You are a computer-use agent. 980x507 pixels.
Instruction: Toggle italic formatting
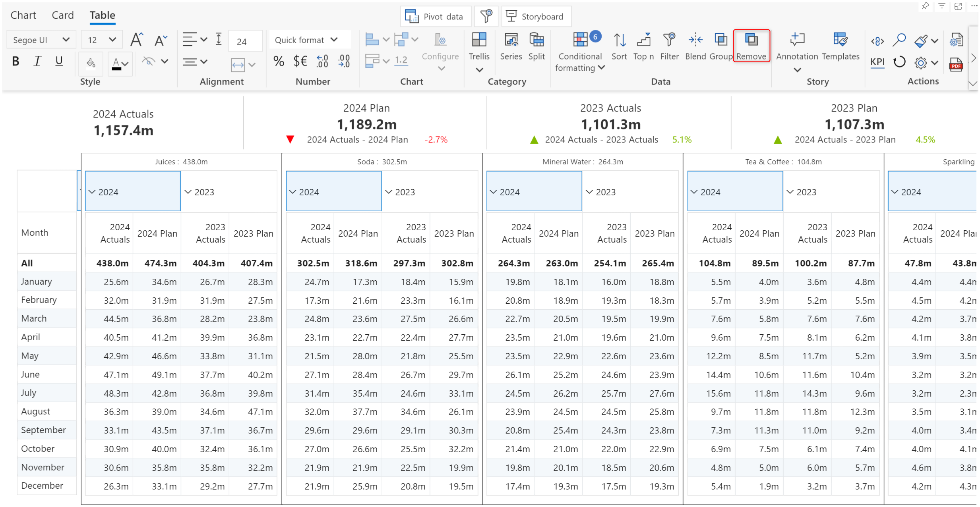pyautogui.click(x=37, y=61)
